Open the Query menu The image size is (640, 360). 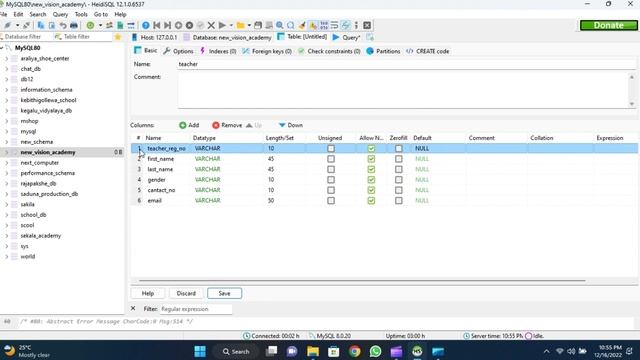(x=60, y=14)
